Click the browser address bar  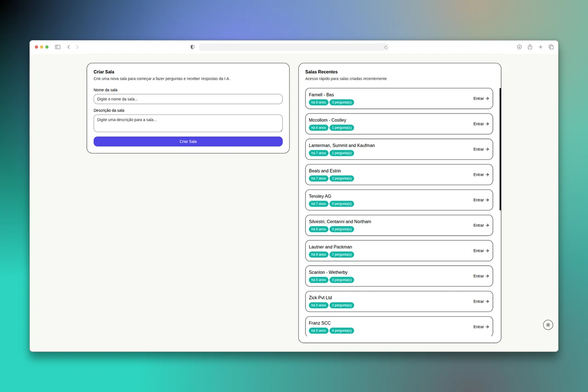coord(294,47)
